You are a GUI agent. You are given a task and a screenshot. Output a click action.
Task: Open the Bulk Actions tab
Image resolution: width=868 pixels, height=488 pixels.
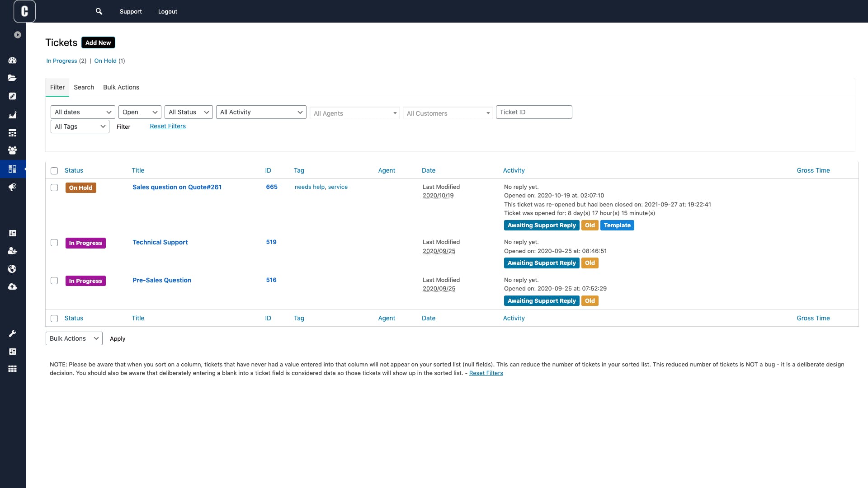point(121,87)
